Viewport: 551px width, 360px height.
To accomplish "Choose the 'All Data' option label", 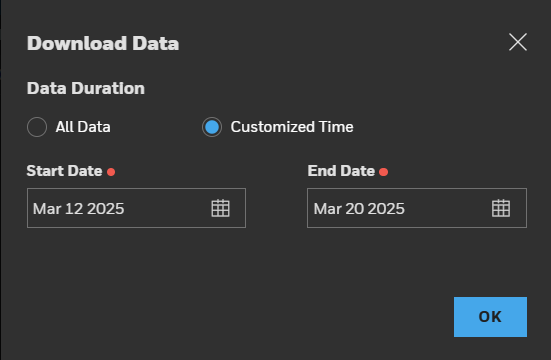I will click(x=83, y=127).
